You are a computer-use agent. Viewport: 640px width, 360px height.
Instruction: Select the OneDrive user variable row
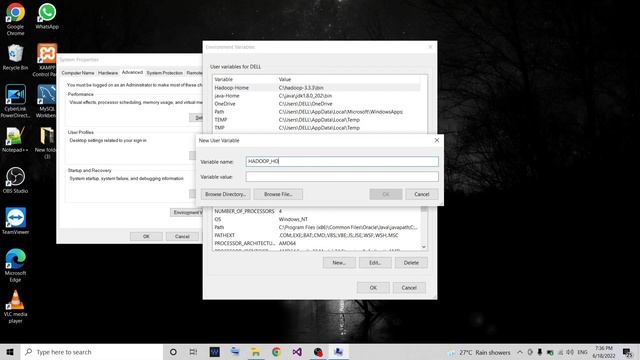(x=316, y=104)
